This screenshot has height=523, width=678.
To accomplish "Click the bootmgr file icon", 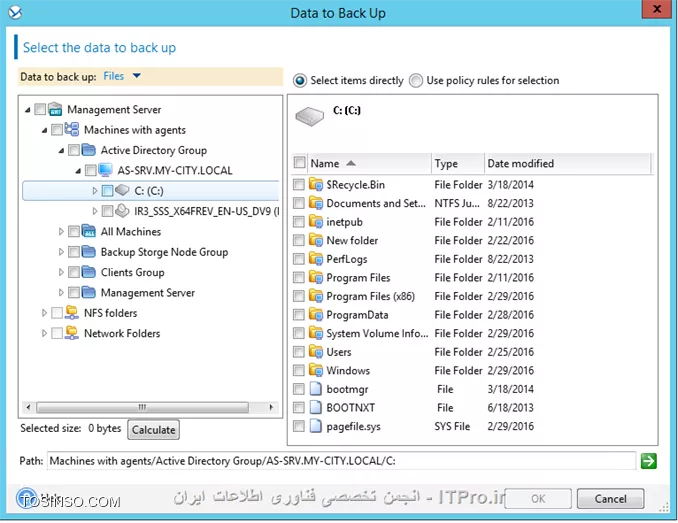I will (x=316, y=389).
